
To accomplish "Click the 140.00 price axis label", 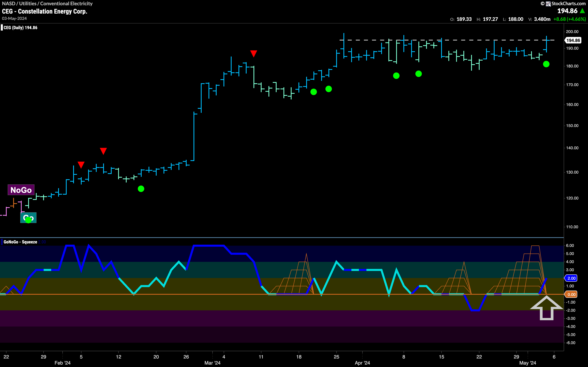I will coord(572,148).
